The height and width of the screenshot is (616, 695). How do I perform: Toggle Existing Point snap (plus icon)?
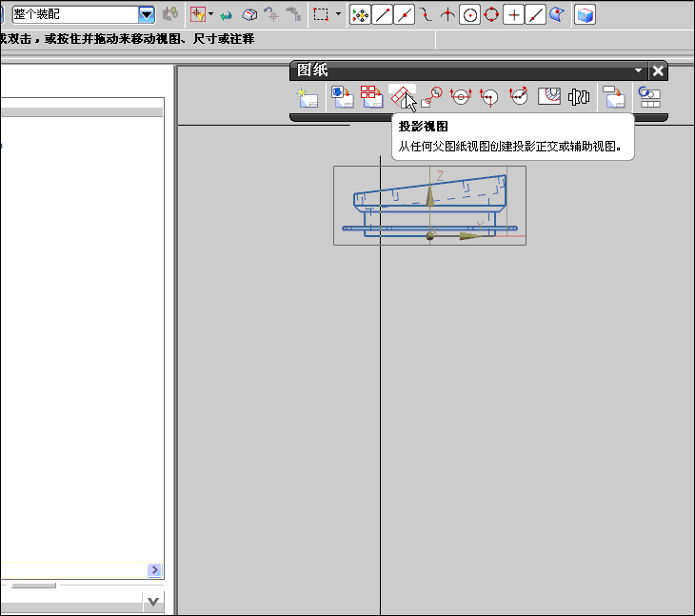click(x=513, y=15)
